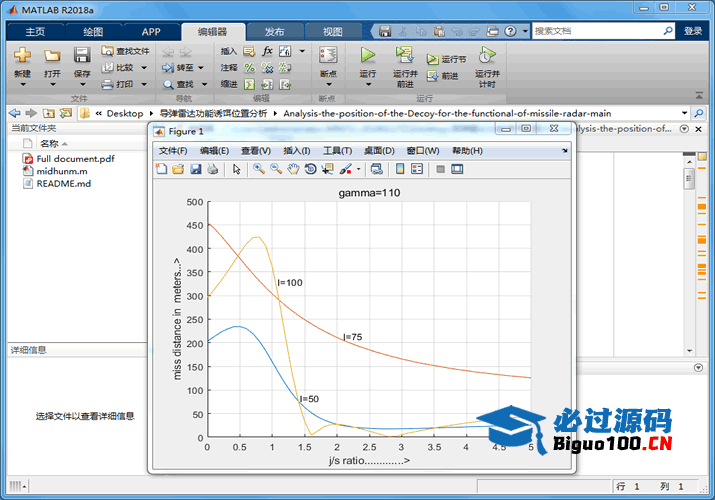The height and width of the screenshot is (500, 715).
Task: Click the New (新建) file icon
Action: click(x=22, y=55)
